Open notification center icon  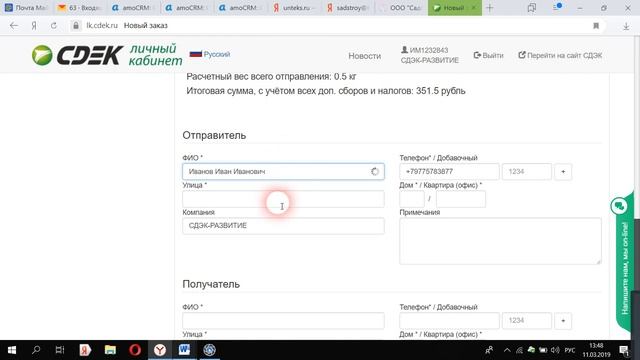[x=624, y=350]
